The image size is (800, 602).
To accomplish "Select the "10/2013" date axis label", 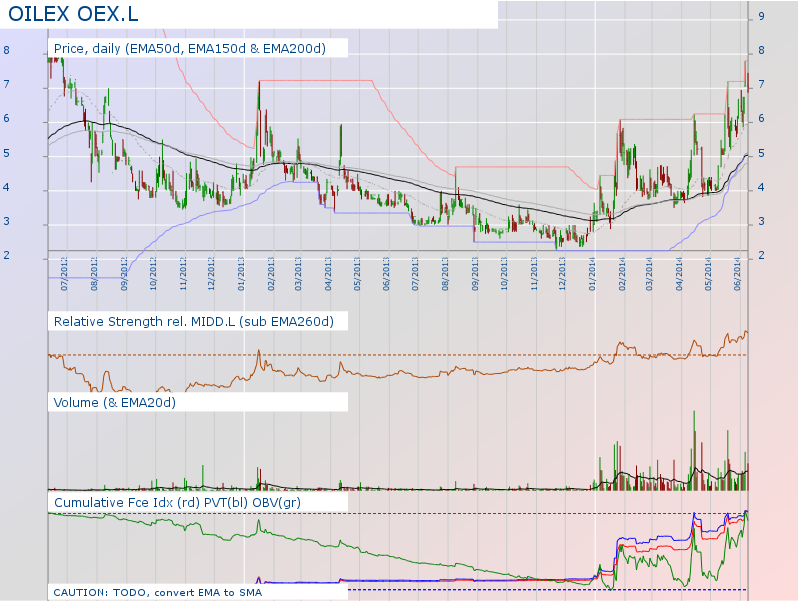I will 504,274.
